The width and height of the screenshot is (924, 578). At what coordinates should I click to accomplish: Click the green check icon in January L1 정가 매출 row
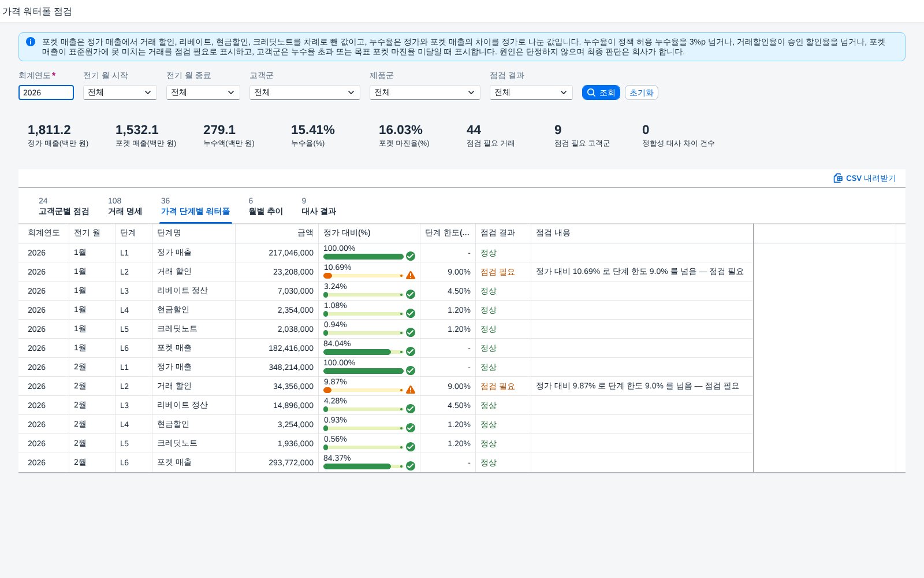click(x=411, y=256)
